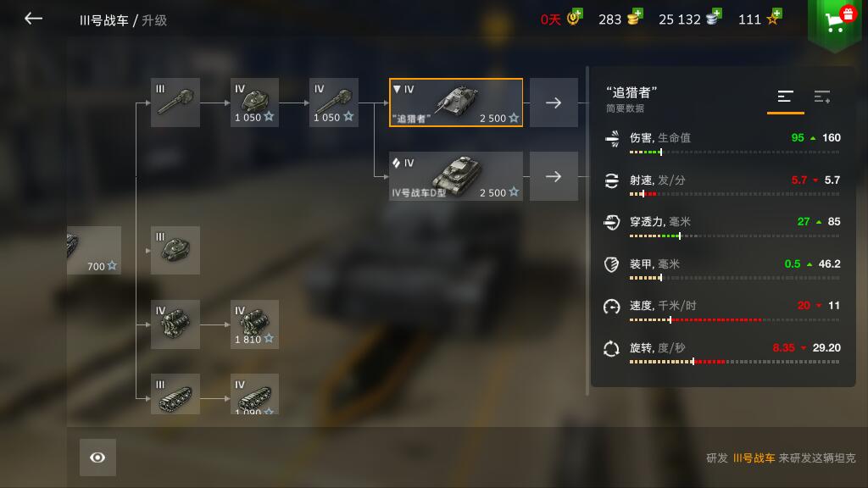The width and height of the screenshot is (868, 488).
Task: Select the tier IV turret costing 1 050
Action: point(254,103)
